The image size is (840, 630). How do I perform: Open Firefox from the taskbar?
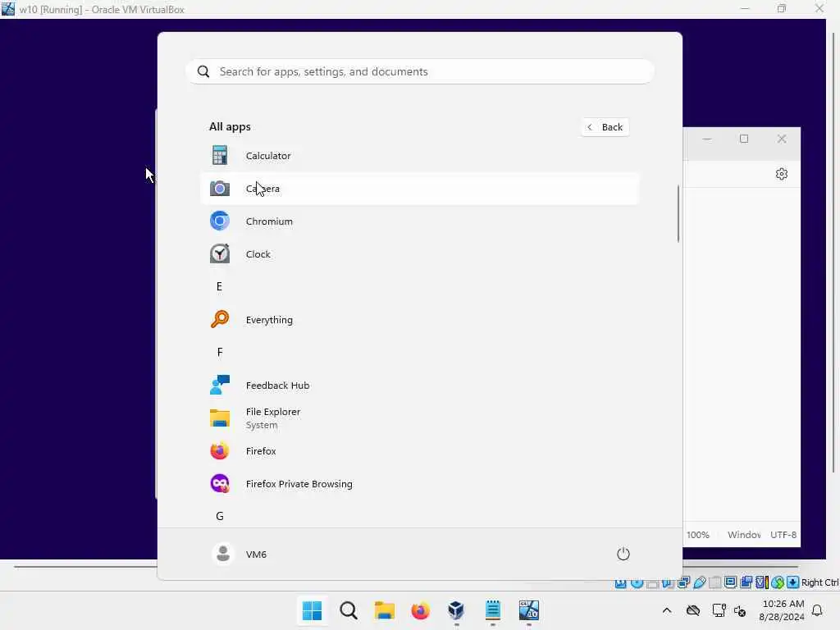pos(421,610)
